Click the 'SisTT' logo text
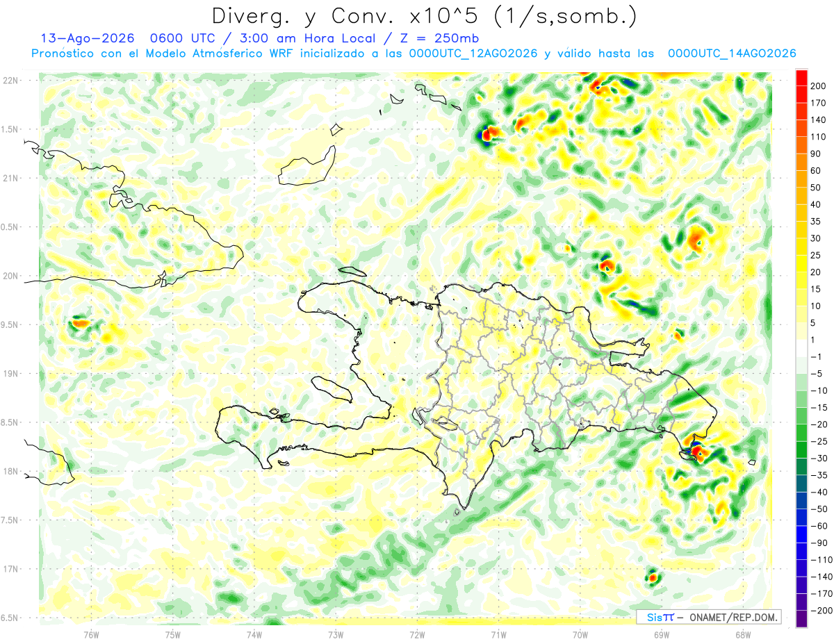 pyautogui.click(x=660, y=617)
